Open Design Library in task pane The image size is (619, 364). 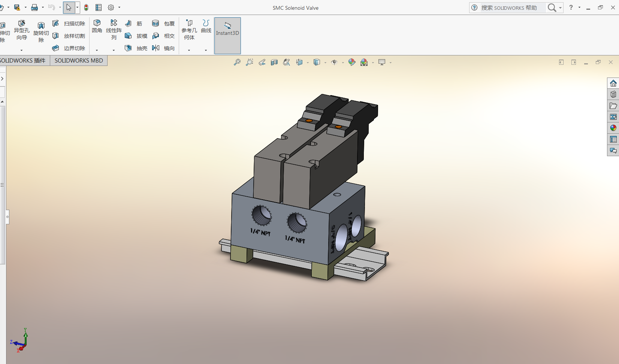pyautogui.click(x=613, y=94)
